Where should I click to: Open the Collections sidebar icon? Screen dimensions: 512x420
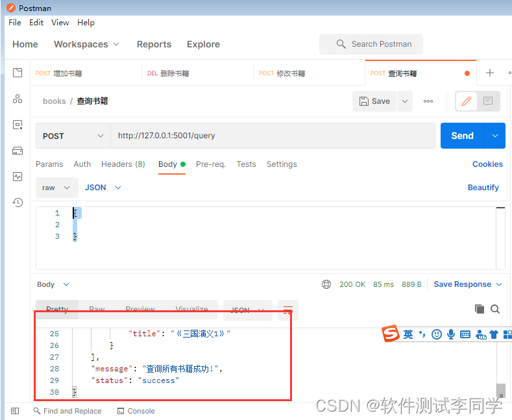[18, 73]
